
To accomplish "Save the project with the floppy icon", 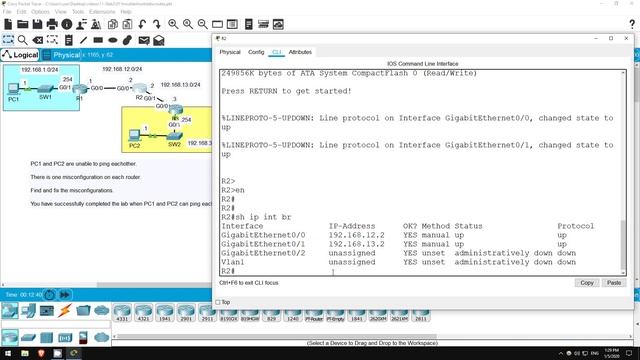I will pyautogui.click(x=37, y=24).
